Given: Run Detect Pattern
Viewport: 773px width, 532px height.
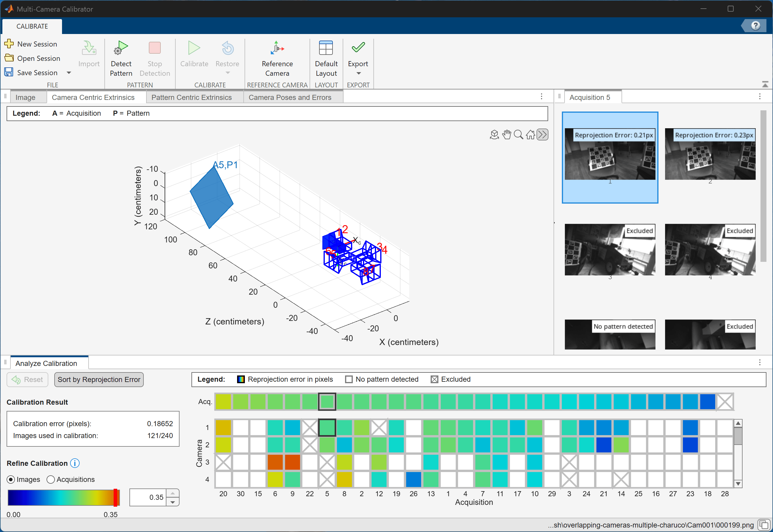Looking at the screenshot, I should point(121,59).
